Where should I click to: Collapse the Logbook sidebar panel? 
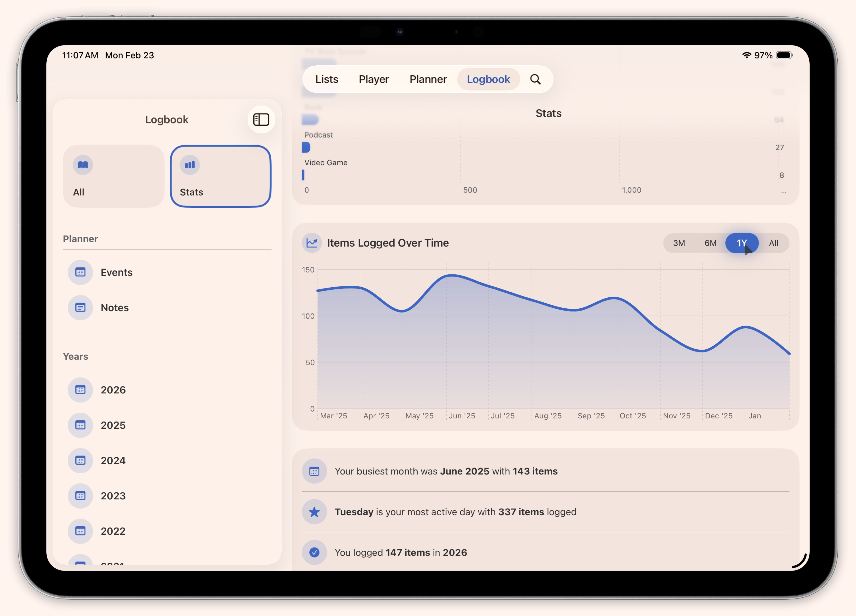pyautogui.click(x=261, y=120)
